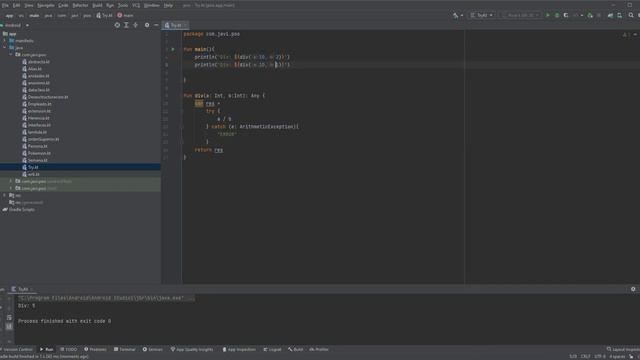This screenshot has height=360, width=640.
Task: Open Layout Inspector tool window
Action: pos(623,349)
